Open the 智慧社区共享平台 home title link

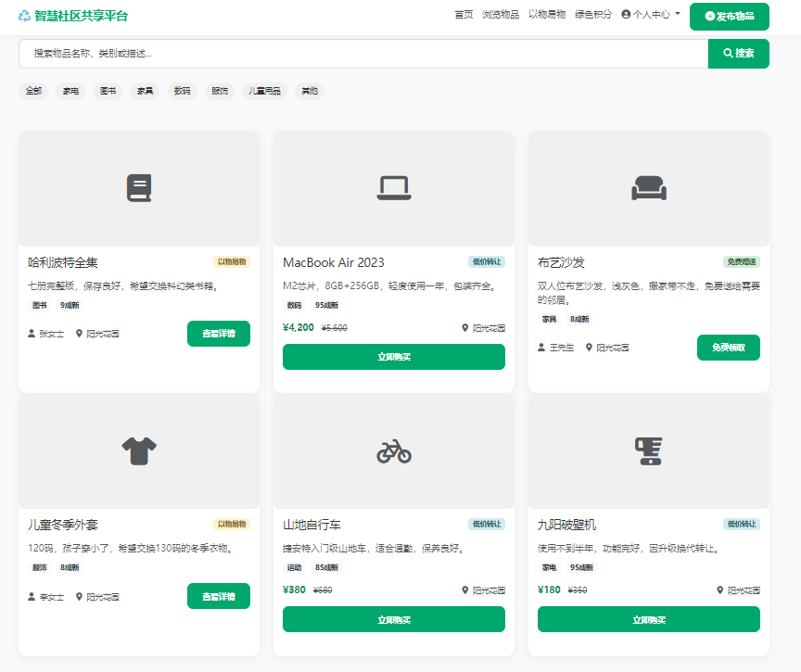click(x=81, y=16)
